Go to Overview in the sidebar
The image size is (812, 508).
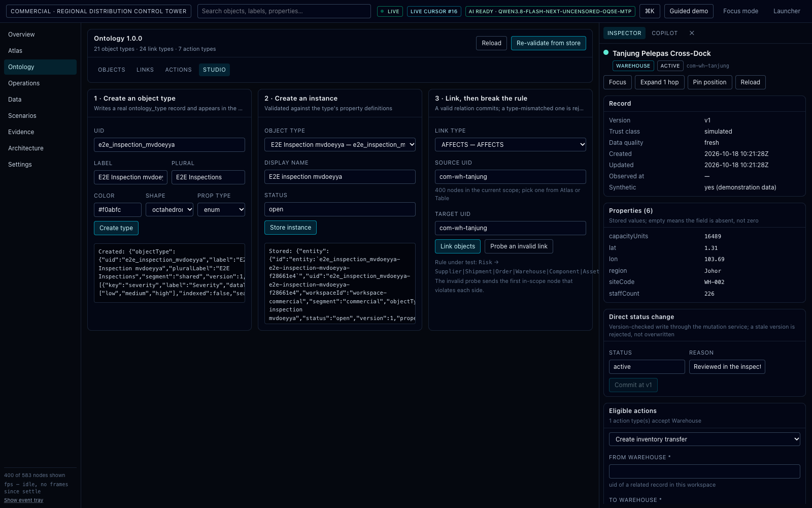pos(40,35)
